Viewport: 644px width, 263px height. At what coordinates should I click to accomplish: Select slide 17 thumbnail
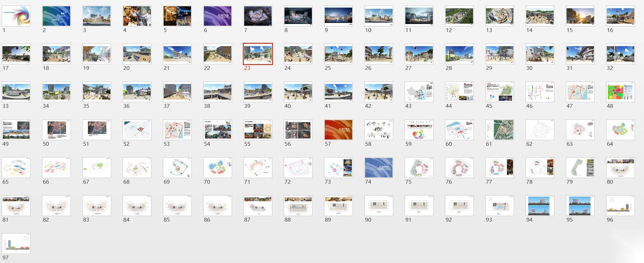click(x=16, y=54)
